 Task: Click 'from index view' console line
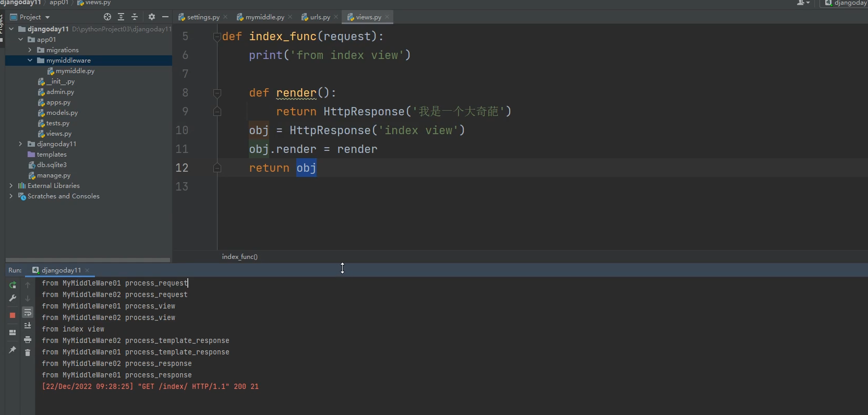(x=73, y=329)
